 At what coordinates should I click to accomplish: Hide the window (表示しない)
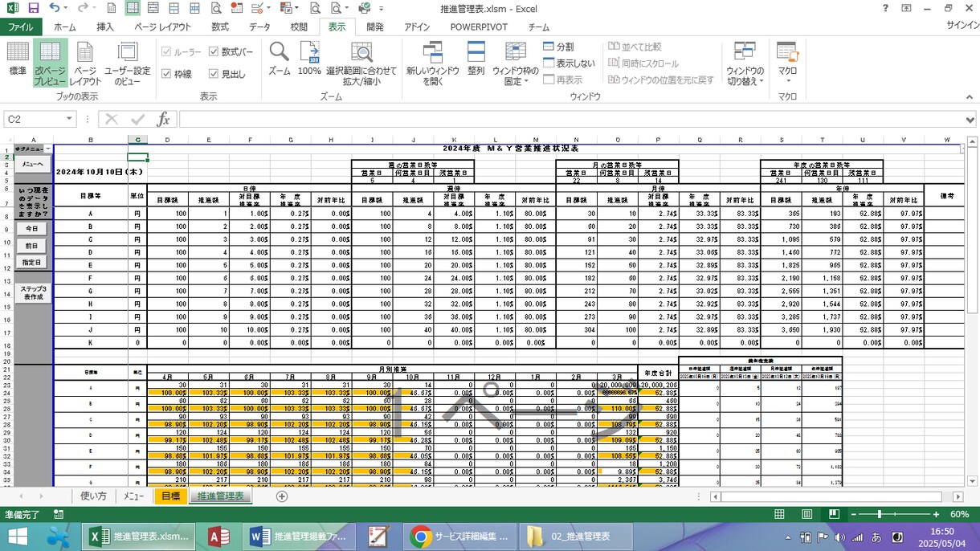pos(569,63)
